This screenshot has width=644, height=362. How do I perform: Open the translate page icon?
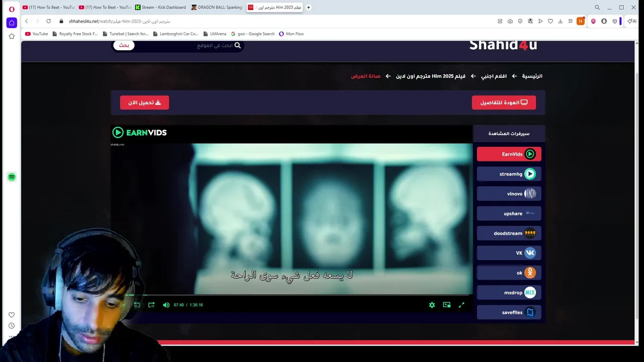530,21
